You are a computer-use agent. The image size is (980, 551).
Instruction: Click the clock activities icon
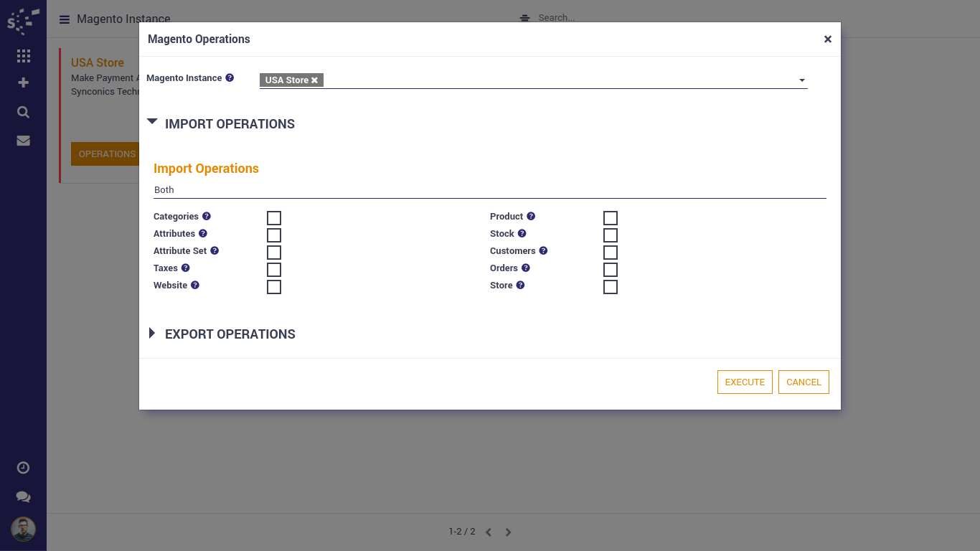pyautogui.click(x=23, y=468)
